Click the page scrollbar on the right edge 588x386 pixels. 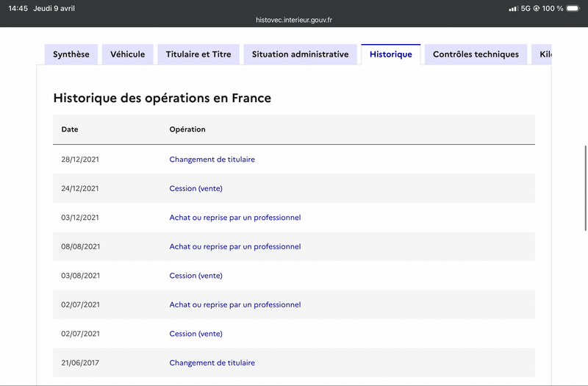[x=585, y=188]
